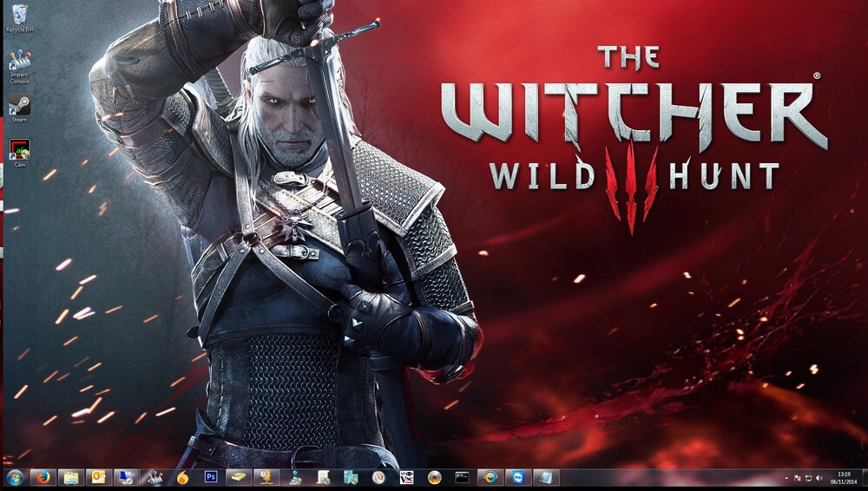
Task: Launch Firefox from the taskbar
Action: (x=43, y=477)
